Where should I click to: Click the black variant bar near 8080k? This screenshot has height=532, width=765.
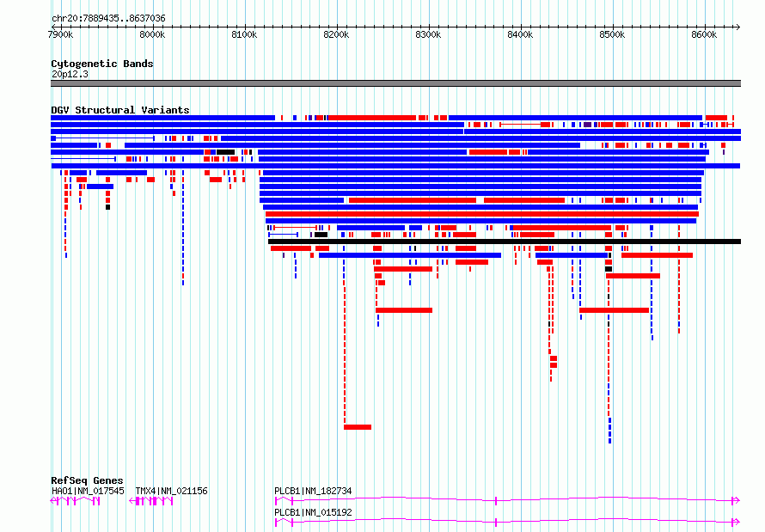point(225,152)
